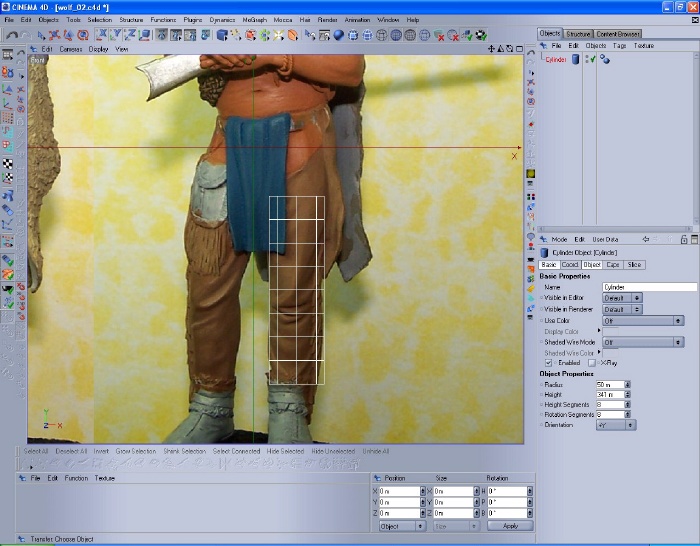
Task: Open the Use Color dropdown
Action: point(642,320)
